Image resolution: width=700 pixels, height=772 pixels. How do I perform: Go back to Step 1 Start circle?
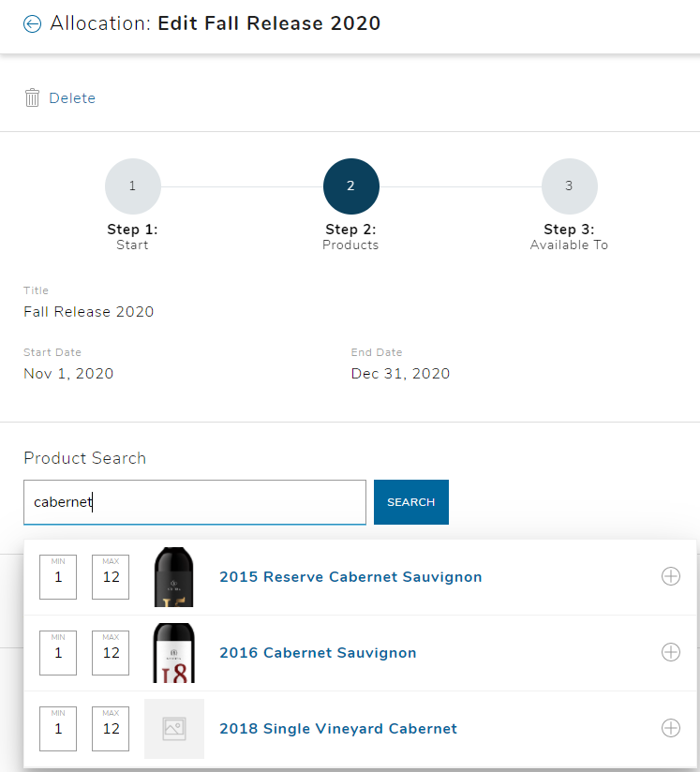click(x=132, y=186)
